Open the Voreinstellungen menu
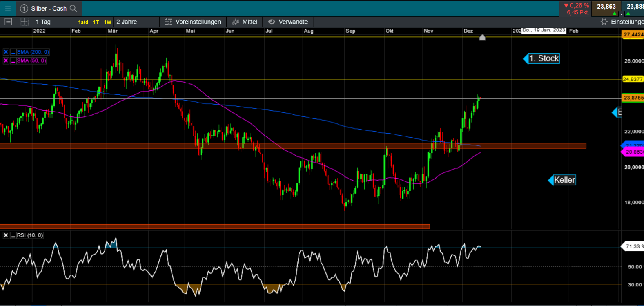This screenshot has width=644, height=306. [x=193, y=22]
